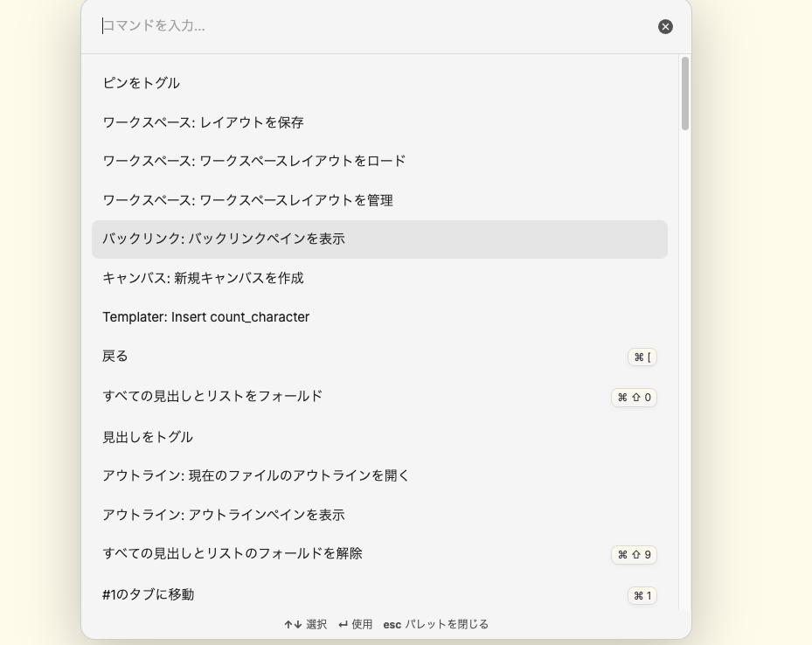Run すべての見出しとリストをフォールド command
The image size is (812, 645).
click(x=379, y=397)
